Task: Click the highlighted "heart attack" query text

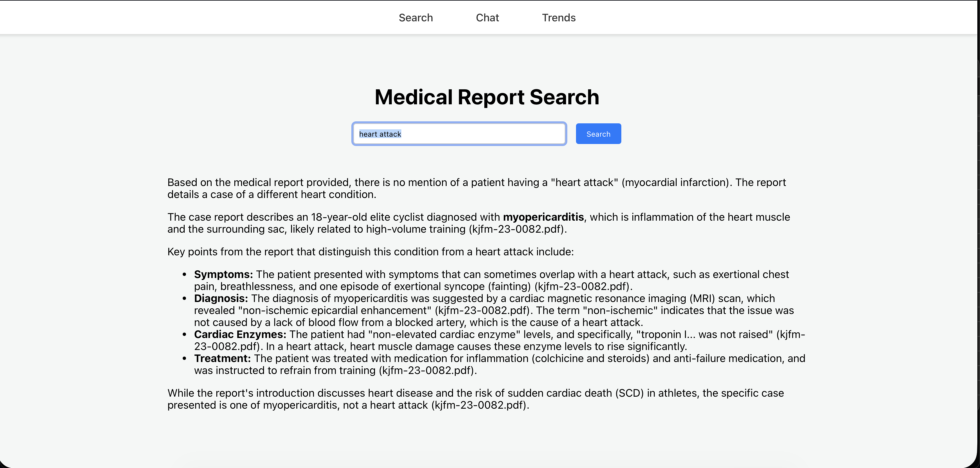Action: click(x=380, y=134)
